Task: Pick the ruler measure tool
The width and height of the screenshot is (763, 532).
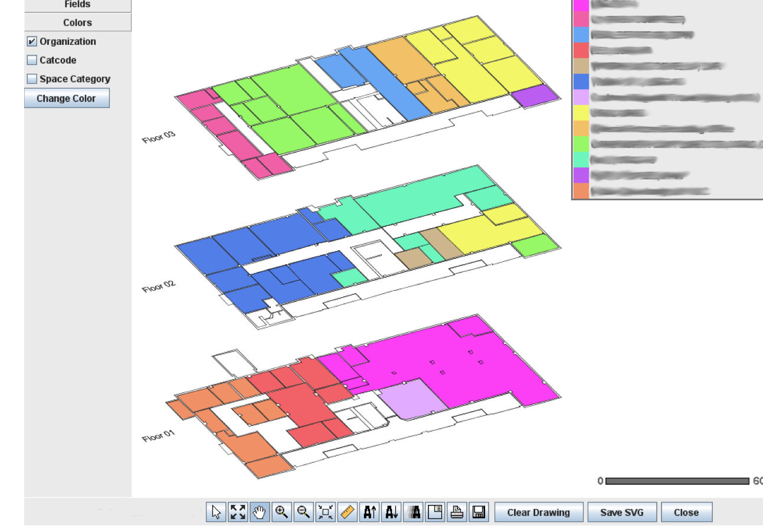Action: coord(348,512)
